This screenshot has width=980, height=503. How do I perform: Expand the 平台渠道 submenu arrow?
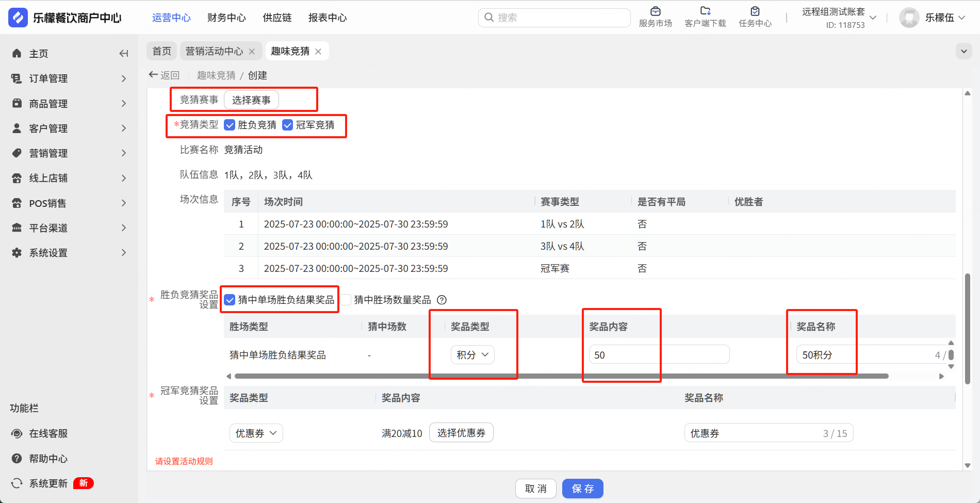pyautogui.click(x=124, y=228)
